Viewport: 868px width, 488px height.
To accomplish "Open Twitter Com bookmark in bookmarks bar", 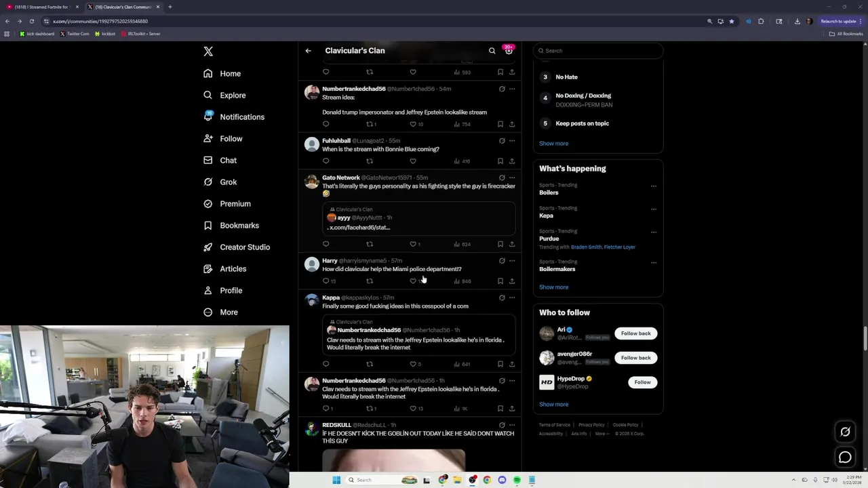I will tap(75, 34).
